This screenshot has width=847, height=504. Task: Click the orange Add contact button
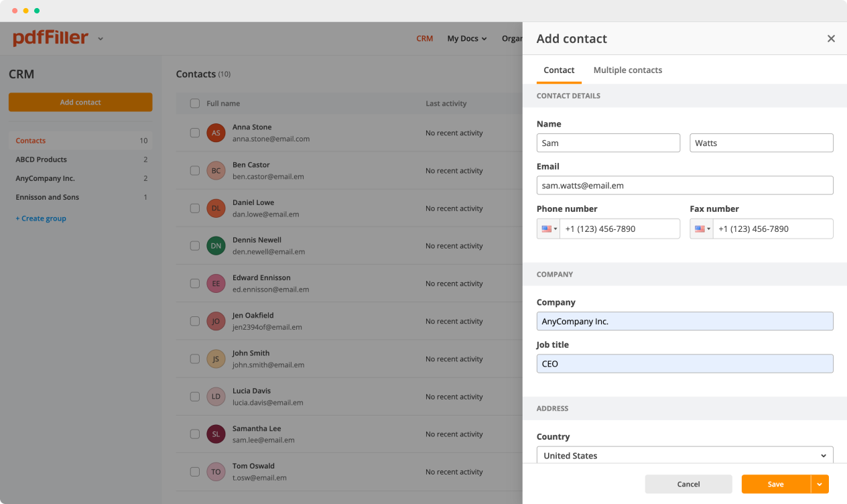click(80, 102)
